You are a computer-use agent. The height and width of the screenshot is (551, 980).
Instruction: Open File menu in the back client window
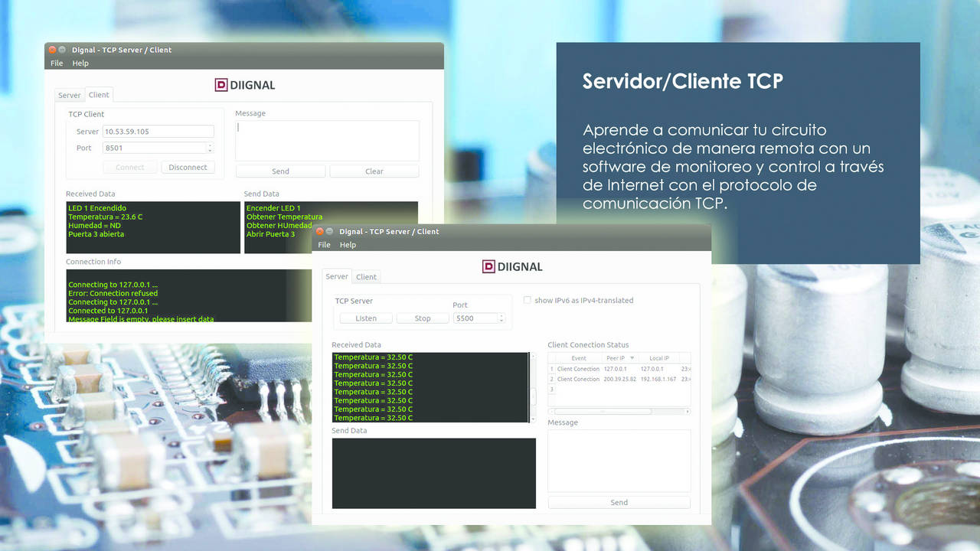pos(57,64)
